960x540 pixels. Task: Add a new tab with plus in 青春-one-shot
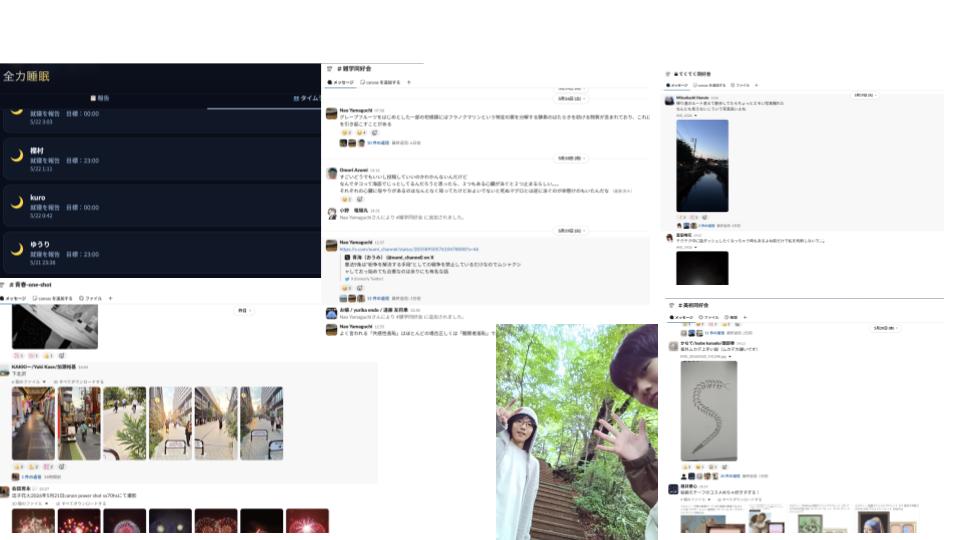pos(110,298)
